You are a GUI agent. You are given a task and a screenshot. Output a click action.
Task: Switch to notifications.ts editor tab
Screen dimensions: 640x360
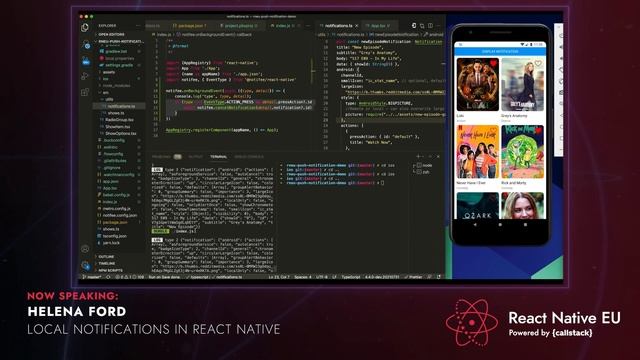click(x=338, y=26)
